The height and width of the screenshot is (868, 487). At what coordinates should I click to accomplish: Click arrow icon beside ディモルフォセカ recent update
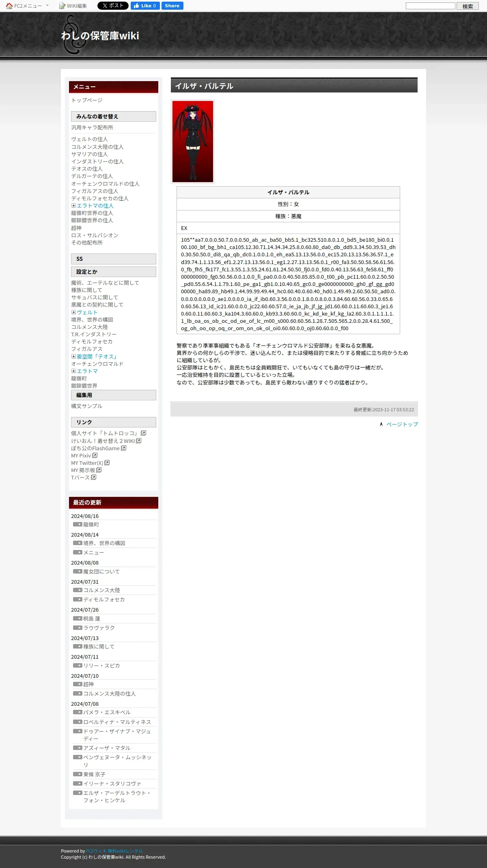click(x=78, y=599)
